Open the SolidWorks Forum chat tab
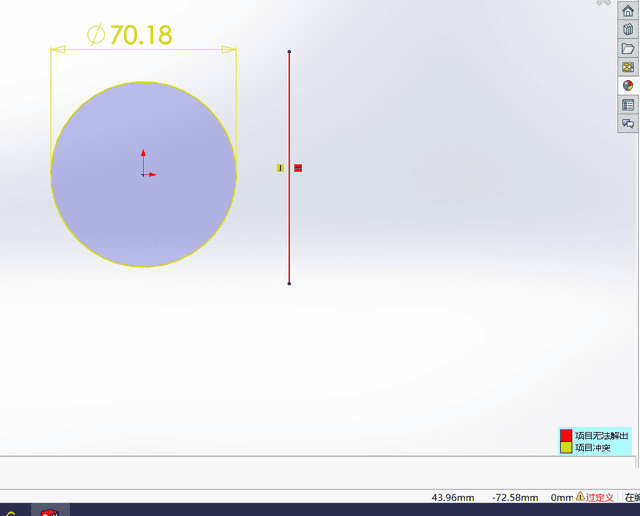The image size is (640, 516). click(x=628, y=123)
